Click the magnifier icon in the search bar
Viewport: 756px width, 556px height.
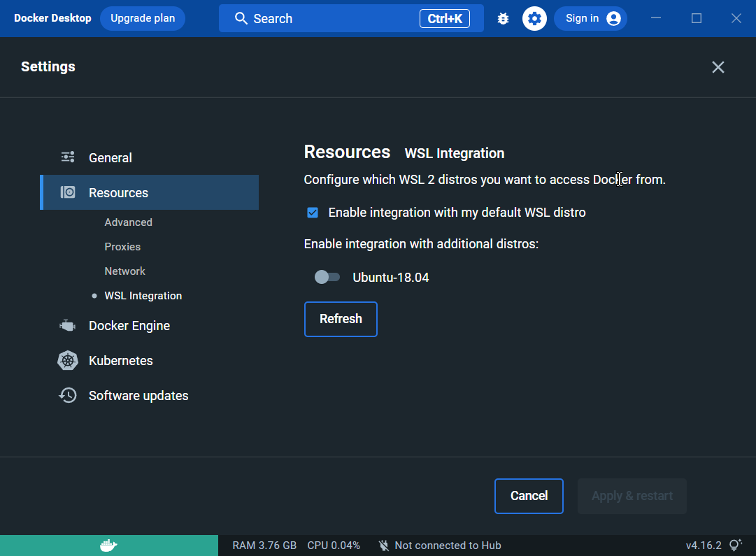(241, 18)
